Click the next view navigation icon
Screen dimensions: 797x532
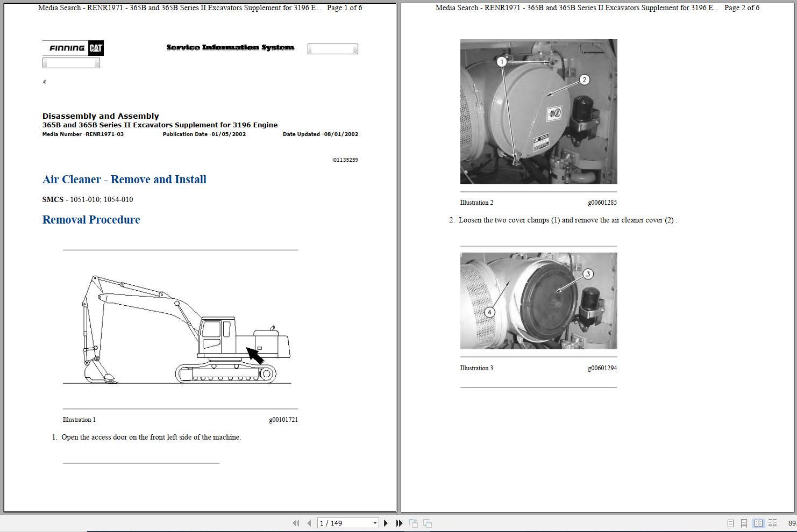(x=428, y=523)
